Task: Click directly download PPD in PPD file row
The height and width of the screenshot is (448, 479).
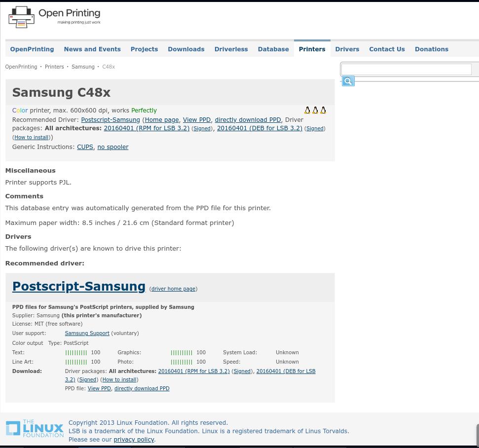Action: [x=142, y=388]
